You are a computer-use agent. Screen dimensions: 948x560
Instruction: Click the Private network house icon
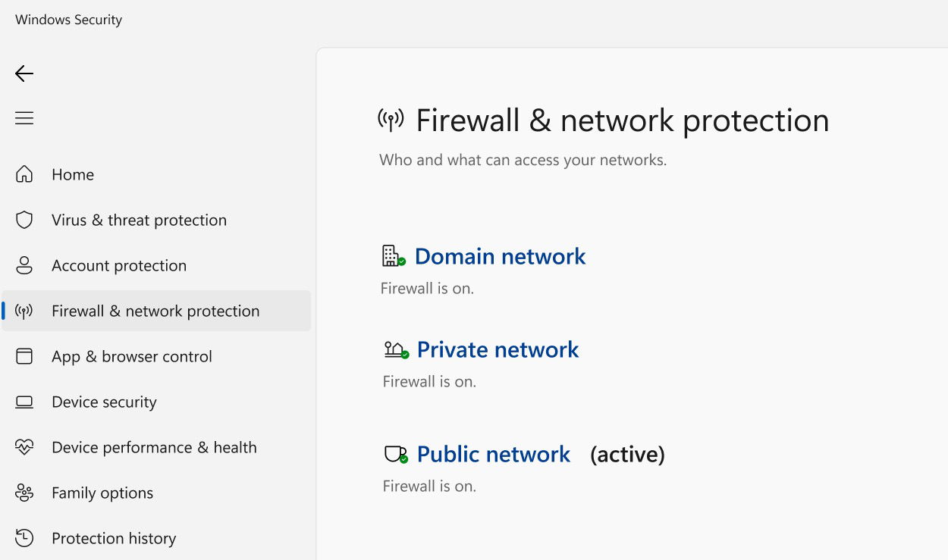[394, 349]
